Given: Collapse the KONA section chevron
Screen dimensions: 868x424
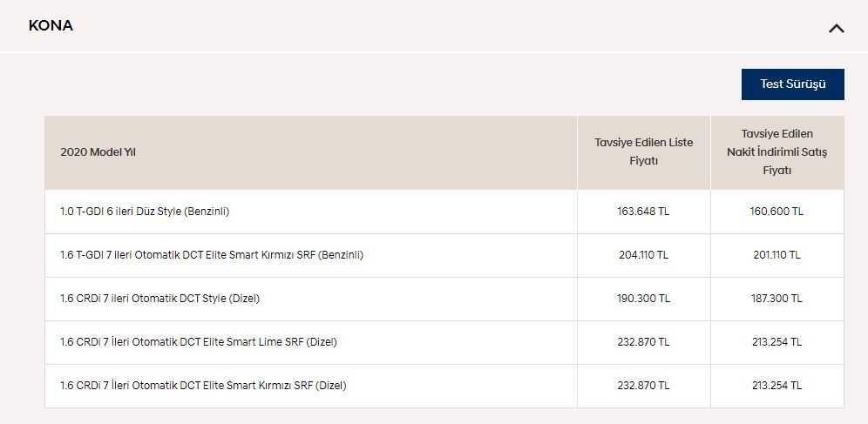Looking at the screenshot, I should (x=836, y=29).
